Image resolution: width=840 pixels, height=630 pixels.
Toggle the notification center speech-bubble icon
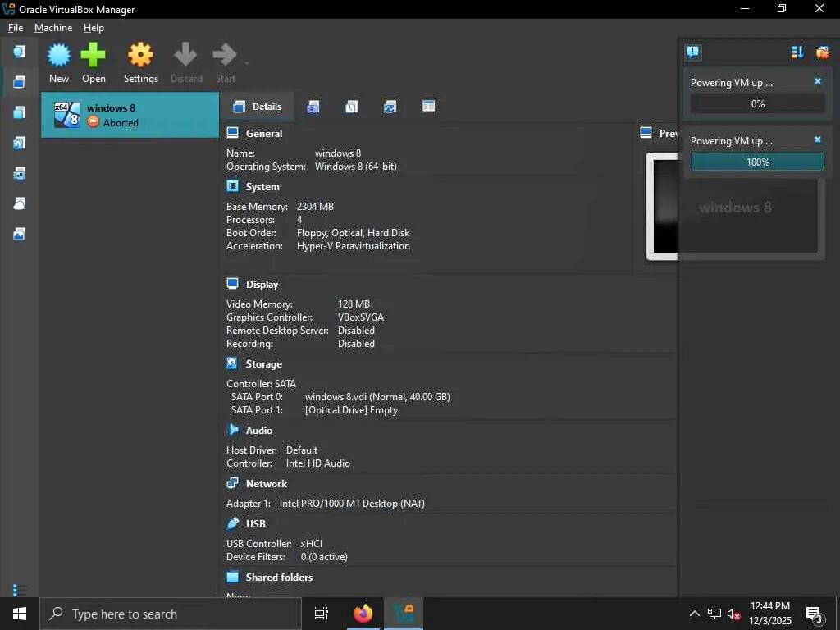[x=692, y=52]
